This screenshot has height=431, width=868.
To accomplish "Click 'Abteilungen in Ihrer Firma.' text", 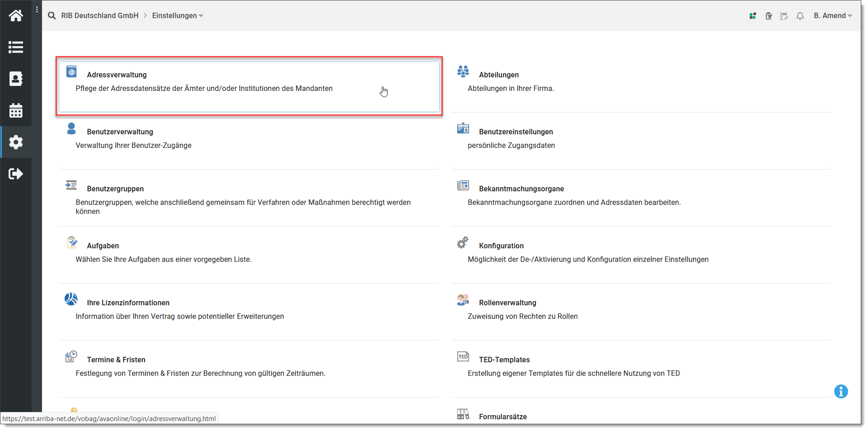I will pyautogui.click(x=511, y=88).
